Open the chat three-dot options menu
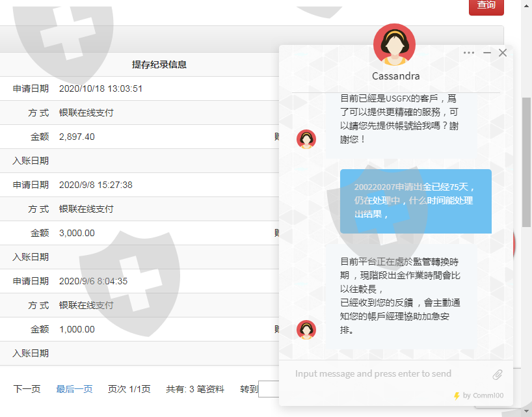 pyautogui.click(x=469, y=53)
